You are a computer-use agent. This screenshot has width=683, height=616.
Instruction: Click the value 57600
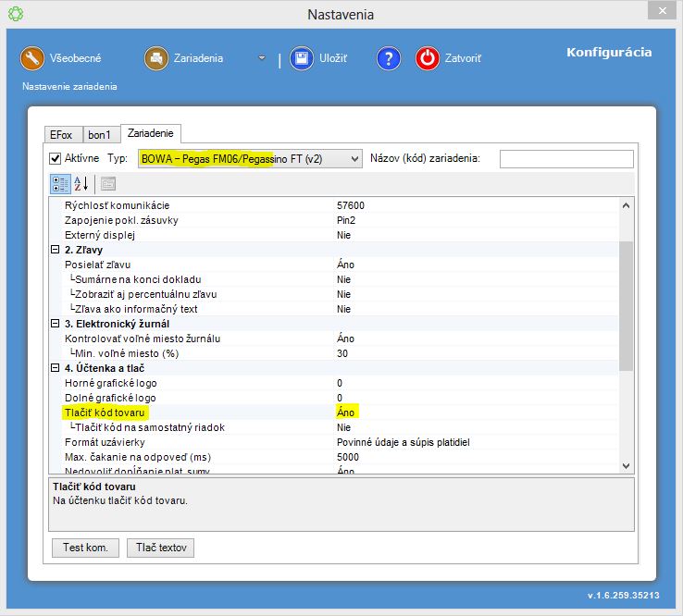(x=351, y=205)
